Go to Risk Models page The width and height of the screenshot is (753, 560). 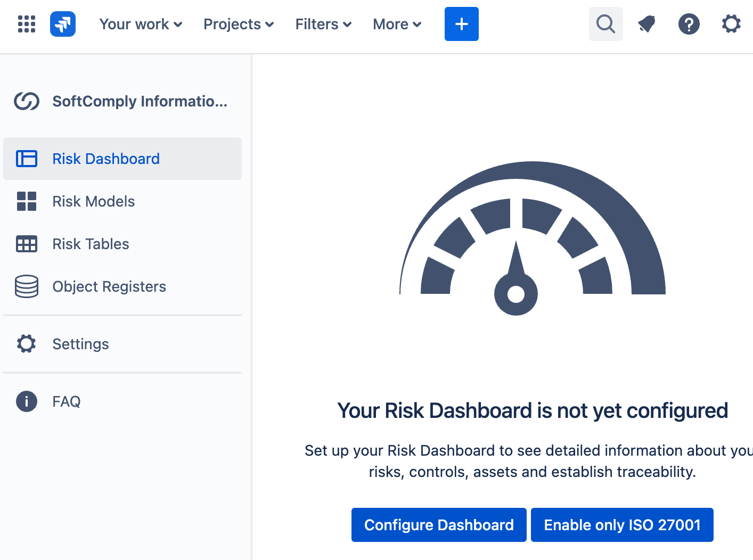point(122,201)
